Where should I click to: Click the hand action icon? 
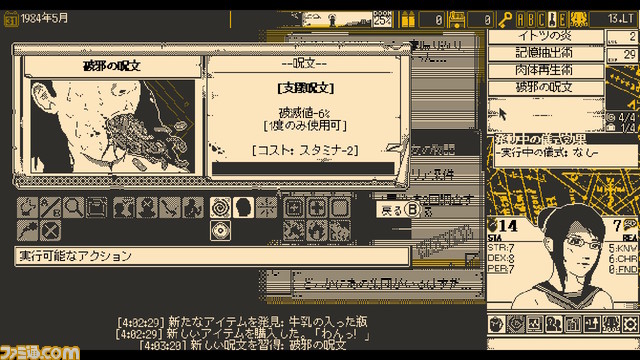click(27, 207)
